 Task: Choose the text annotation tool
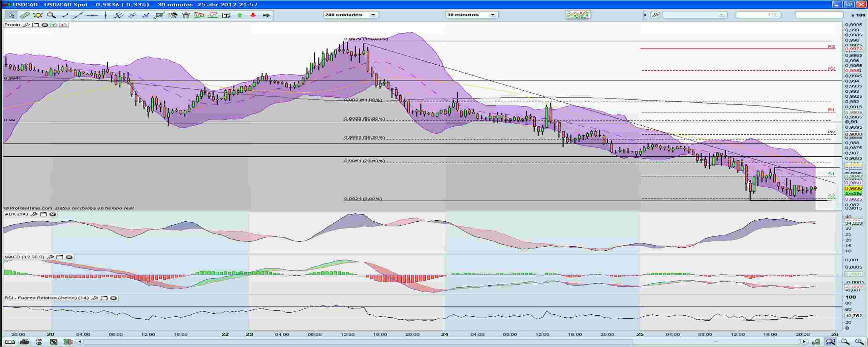227,15
